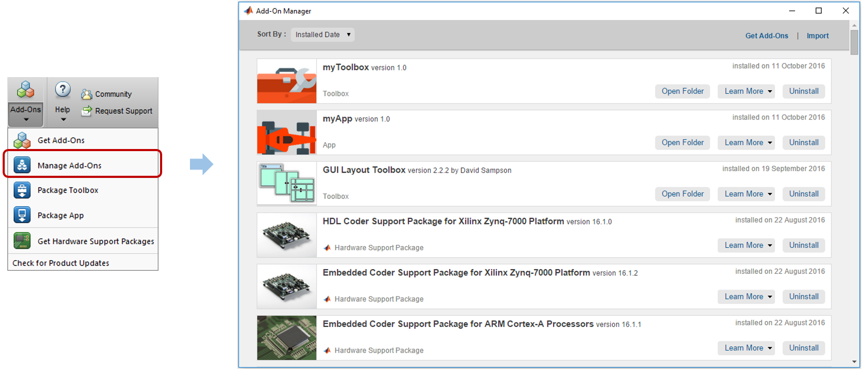This screenshot has height=372, width=868.
Task: Click the Get Add-Ons cubes icon
Action: click(x=22, y=141)
